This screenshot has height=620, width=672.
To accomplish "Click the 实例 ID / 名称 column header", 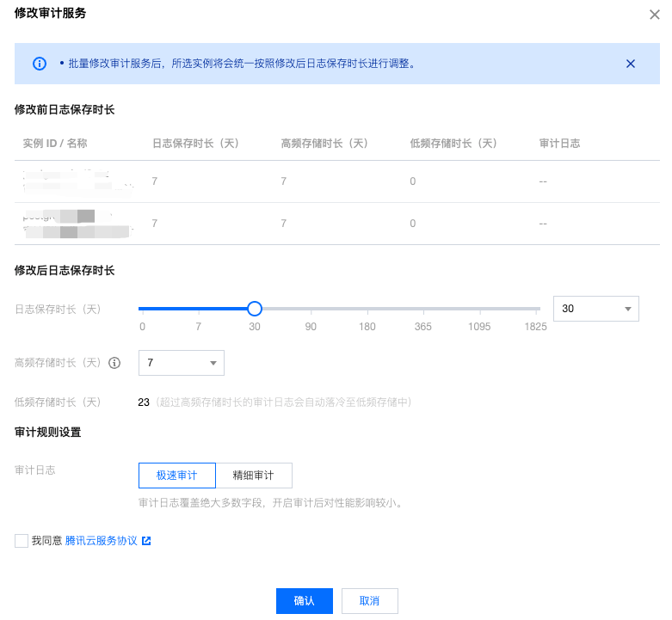I will point(55,144).
